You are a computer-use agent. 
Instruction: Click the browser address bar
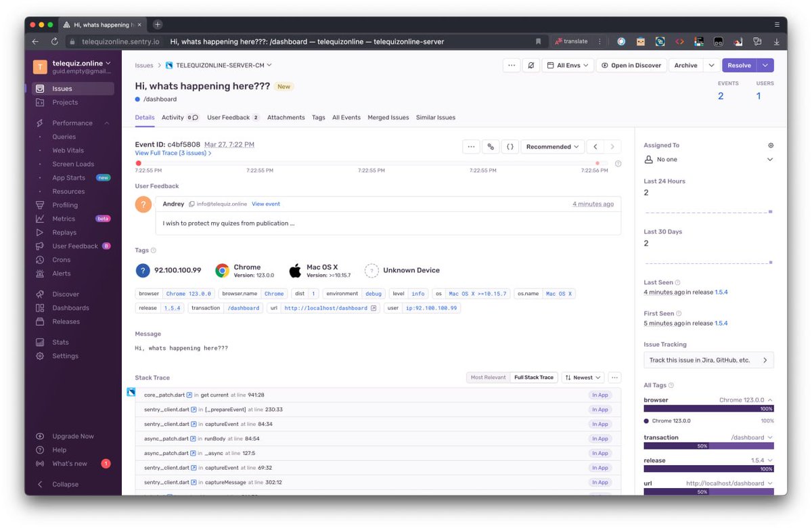pos(305,41)
